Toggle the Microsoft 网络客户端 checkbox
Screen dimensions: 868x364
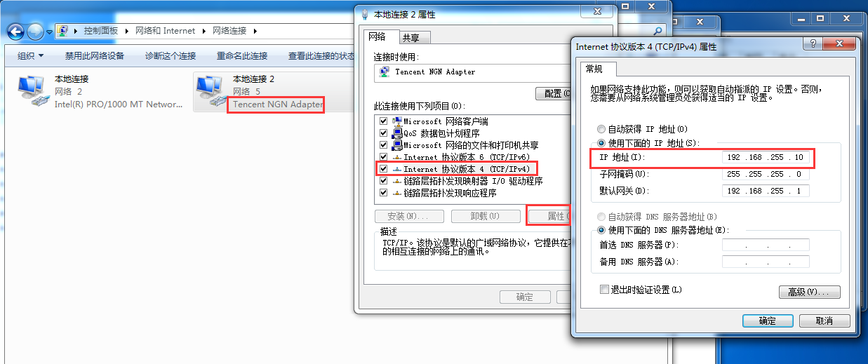383,121
